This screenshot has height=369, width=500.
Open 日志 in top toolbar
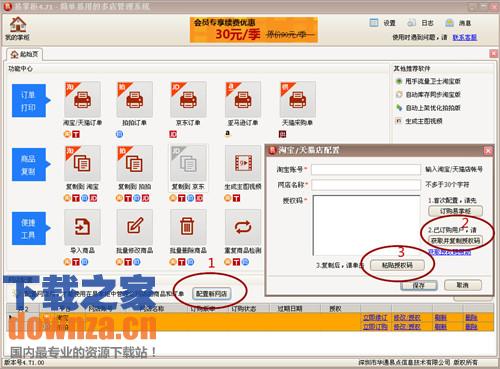[420, 23]
